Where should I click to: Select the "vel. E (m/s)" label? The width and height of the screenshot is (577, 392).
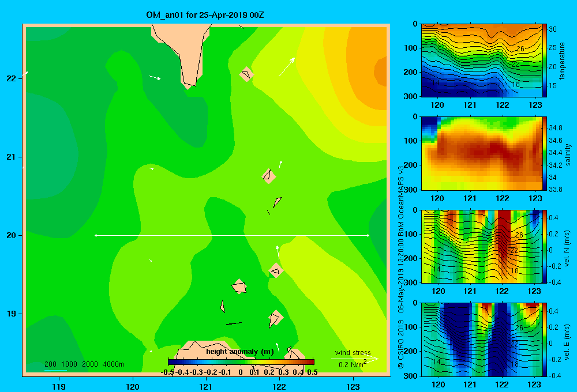pyautogui.click(x=567, y=342)
